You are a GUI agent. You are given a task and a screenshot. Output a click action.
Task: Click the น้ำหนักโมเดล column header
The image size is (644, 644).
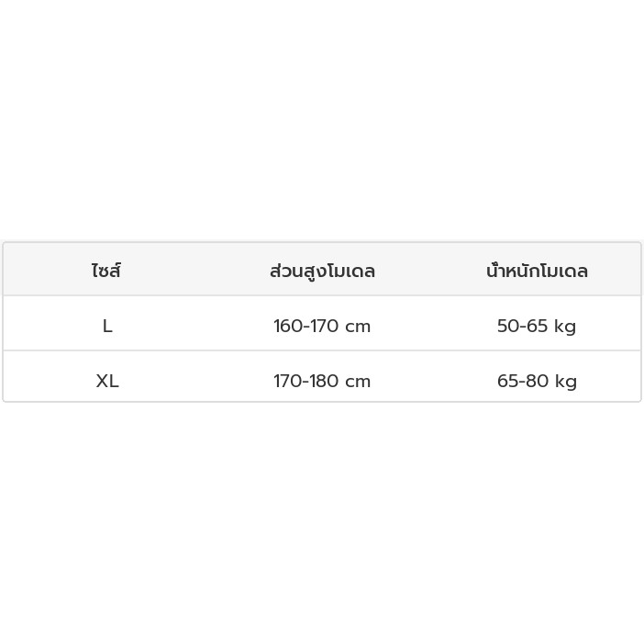pyautogui.click(x=537, y=271)
